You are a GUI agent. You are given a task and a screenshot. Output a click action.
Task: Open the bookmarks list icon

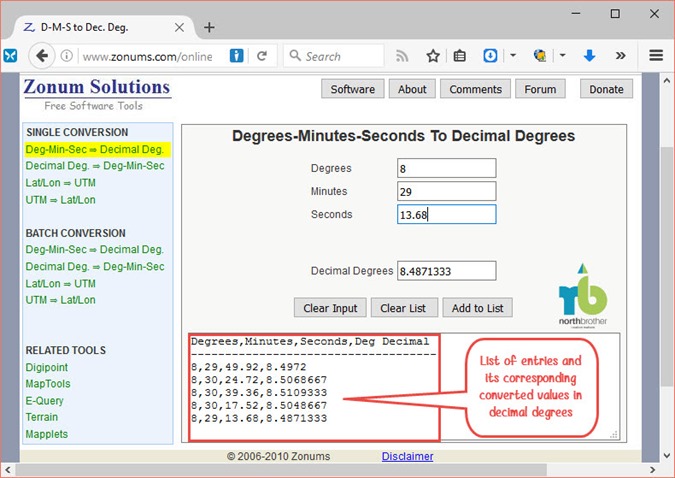[460, 56]
